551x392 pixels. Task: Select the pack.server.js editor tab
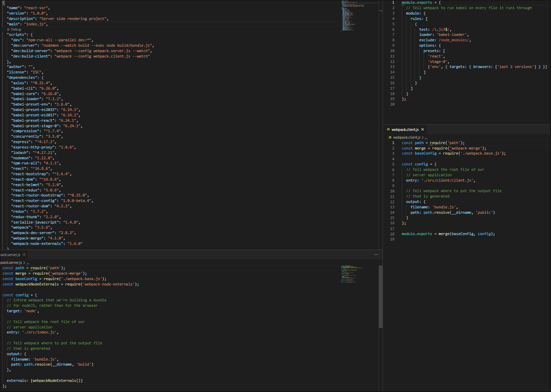click(x=13, y=255)
